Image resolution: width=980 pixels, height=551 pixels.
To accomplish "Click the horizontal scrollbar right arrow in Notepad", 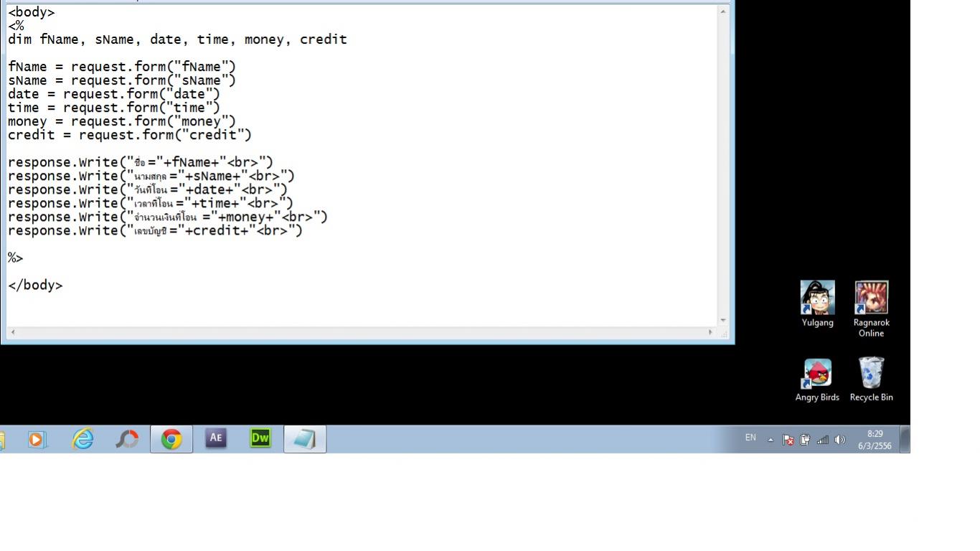I will pos(711,332).
